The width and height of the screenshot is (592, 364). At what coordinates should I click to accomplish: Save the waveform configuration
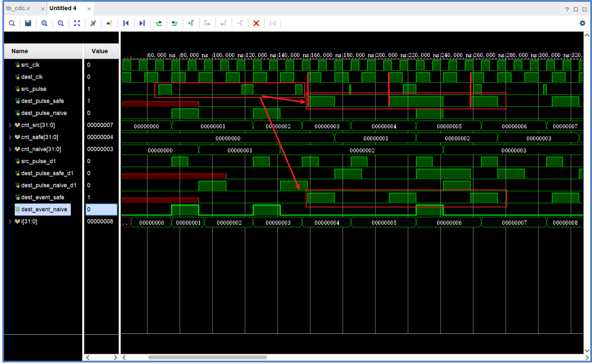pyautogui.click(x=28, y=23)
